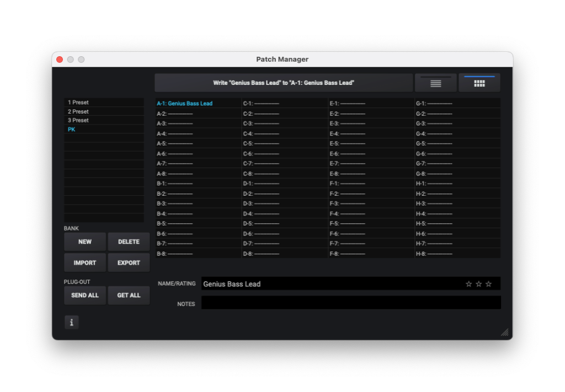Click the Write "Genius Bass Lead" button
Screen dimensions: 565x392
[283, 83]
